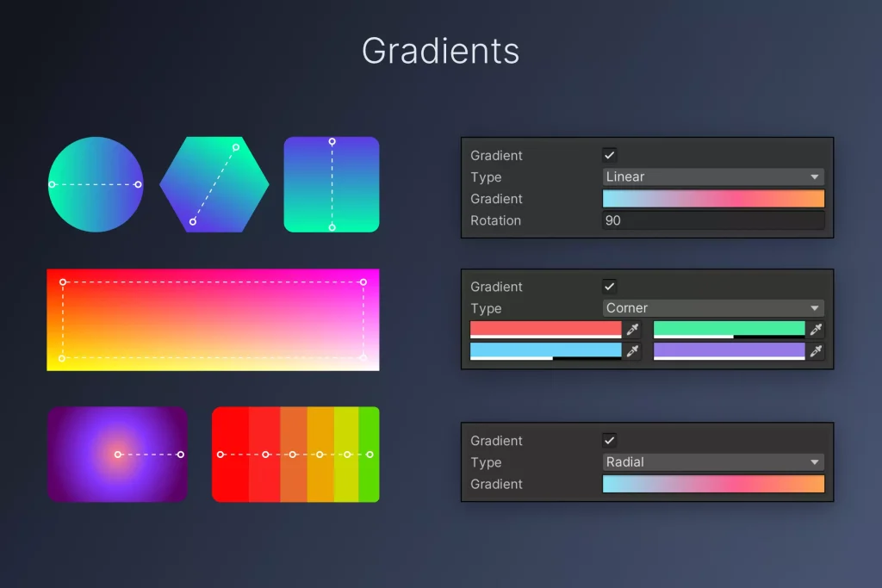Click eyedropper beside the red corner color
Image resolution: width=882 pixels, height=588 pixels.
pyautogui.click(x=632, y=329)
